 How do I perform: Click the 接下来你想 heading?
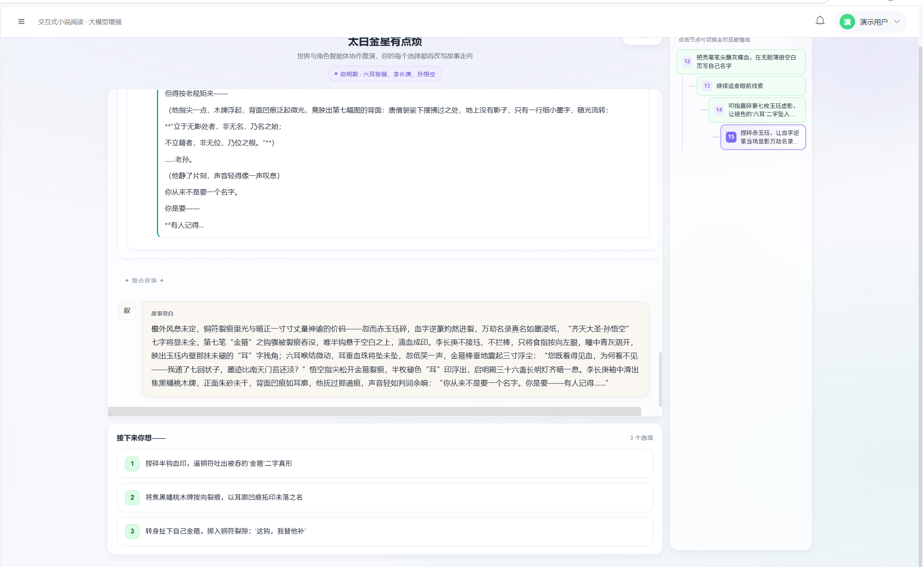click(x=141, y=438)
